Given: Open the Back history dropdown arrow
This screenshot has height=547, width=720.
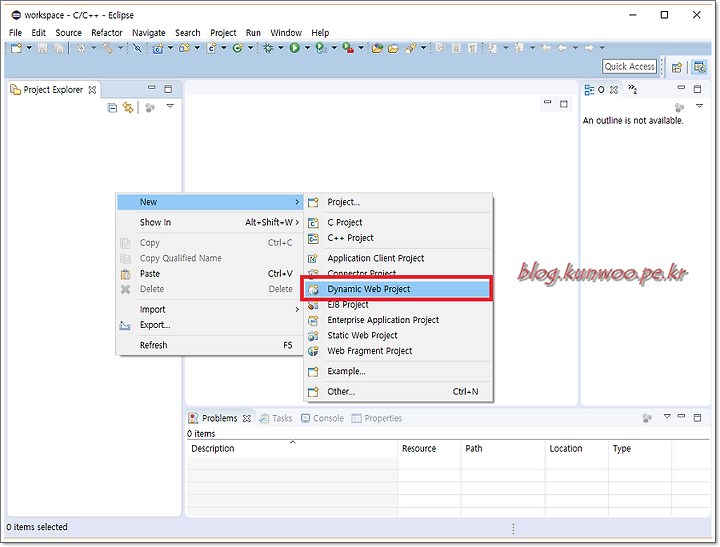Looking at the screenshot, I should point(575,47).
